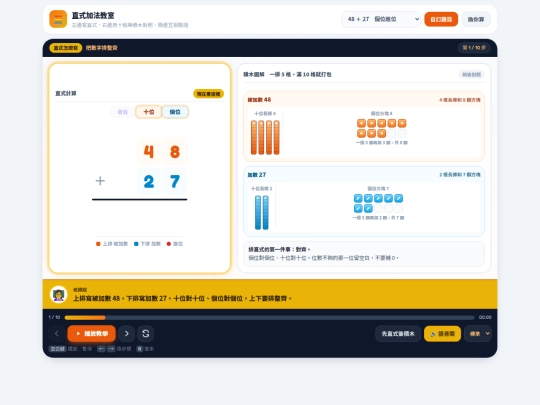Select the 十位 place-value chip
This screenshot has height=405, width=540.
point(148,112)
